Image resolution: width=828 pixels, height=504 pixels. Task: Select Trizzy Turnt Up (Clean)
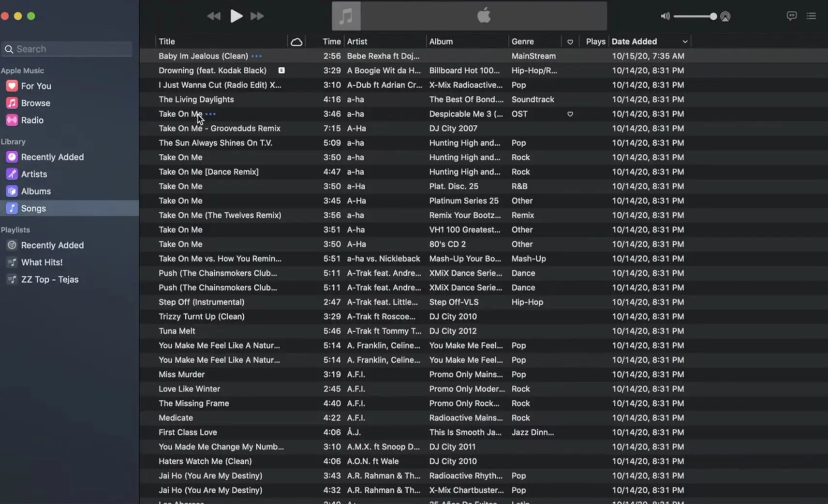click(x=202, y=317)
